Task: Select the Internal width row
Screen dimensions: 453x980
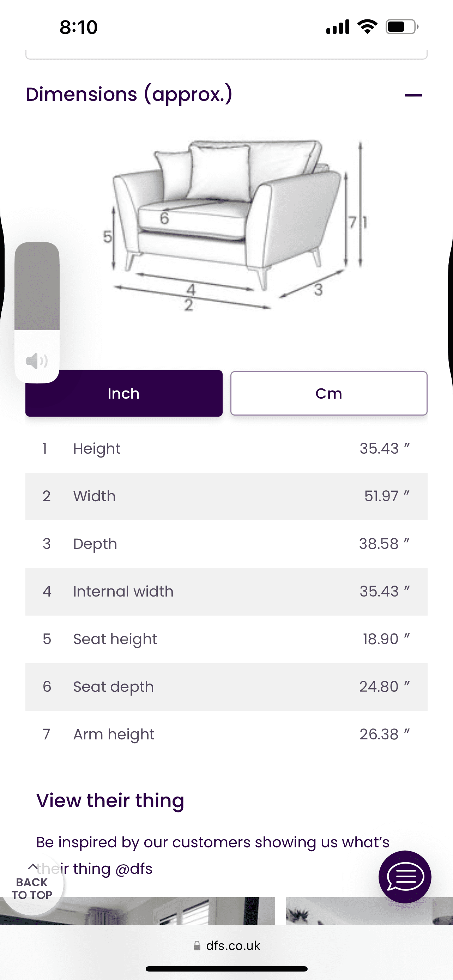Action: 226,592
